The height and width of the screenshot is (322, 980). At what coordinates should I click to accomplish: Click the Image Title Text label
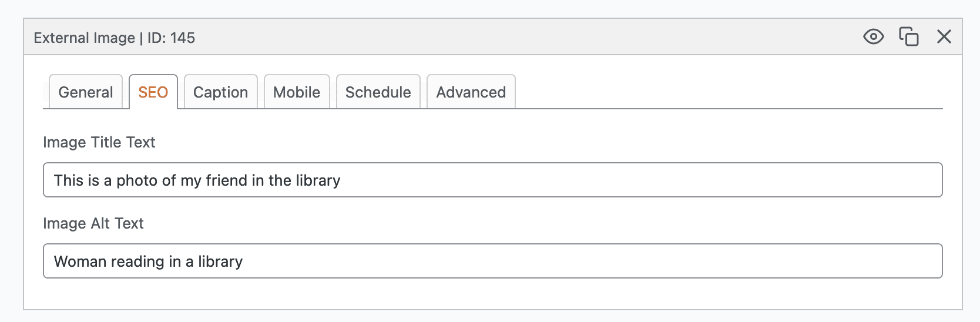(x=99, y=142)
